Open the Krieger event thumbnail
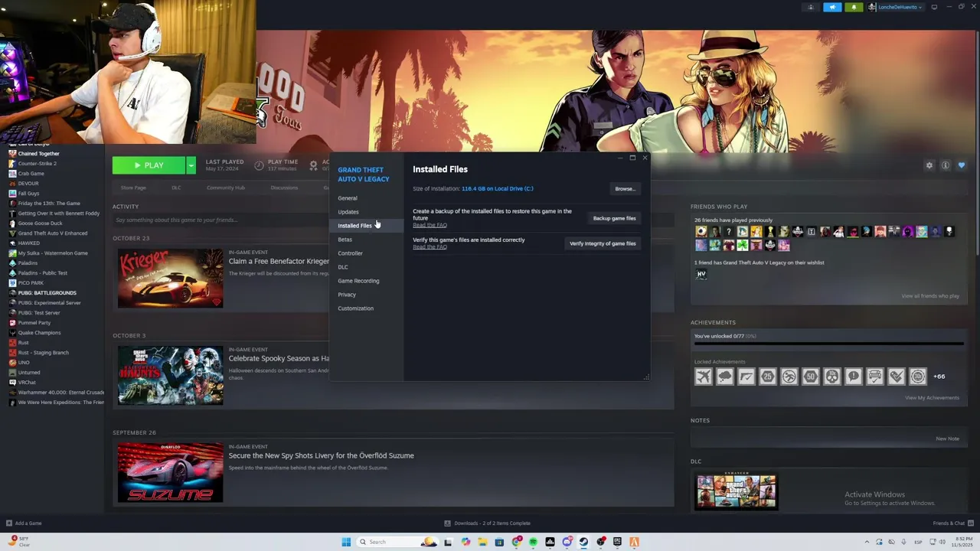 [170, 278]
